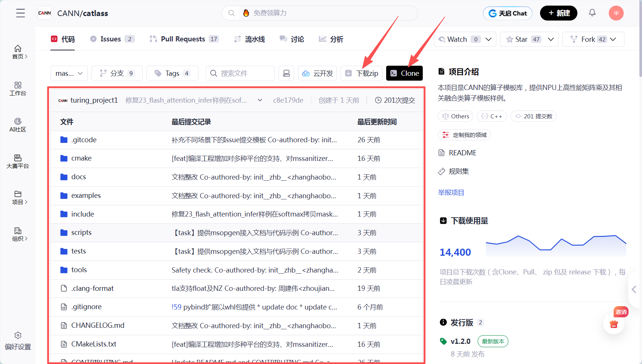
Task: Open the CMakeLists.txt file
Action: pyautogui.click(x=94, y=344)
